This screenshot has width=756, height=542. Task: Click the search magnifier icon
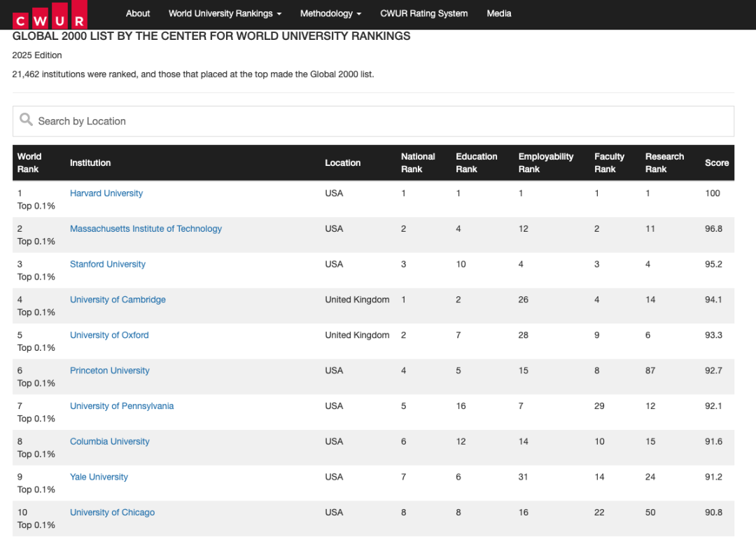26,120
